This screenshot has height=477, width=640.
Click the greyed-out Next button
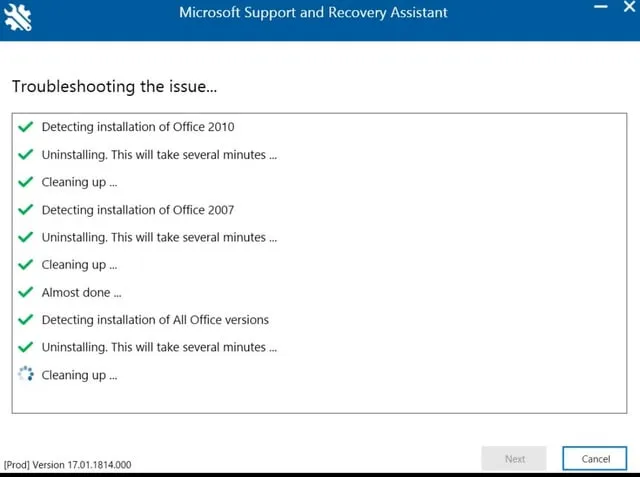pyautogui.click(x=514, y=459)
